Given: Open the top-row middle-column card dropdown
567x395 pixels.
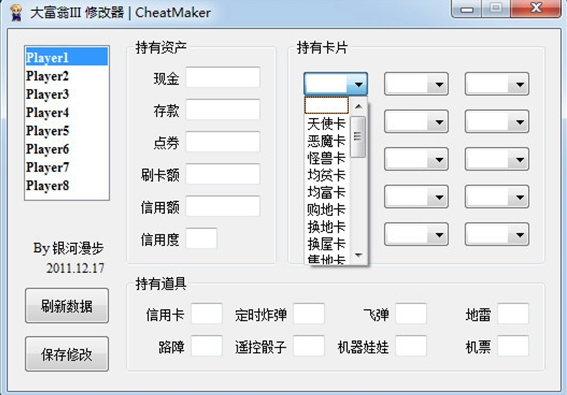Looking at the screenshot, I should (416, 84).
